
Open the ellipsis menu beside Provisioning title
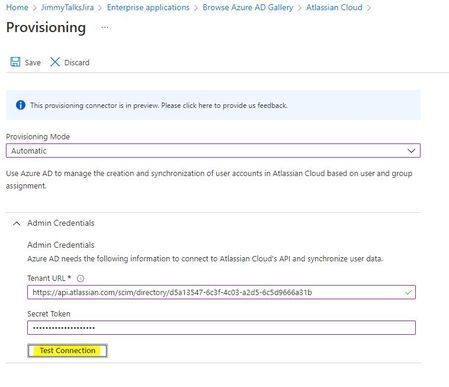click(x=105, y=28)
